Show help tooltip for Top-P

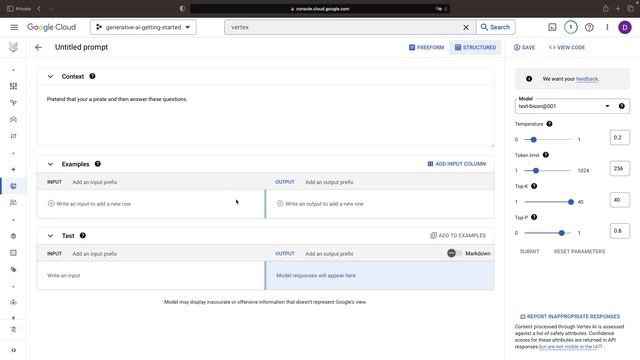point(534,217)
